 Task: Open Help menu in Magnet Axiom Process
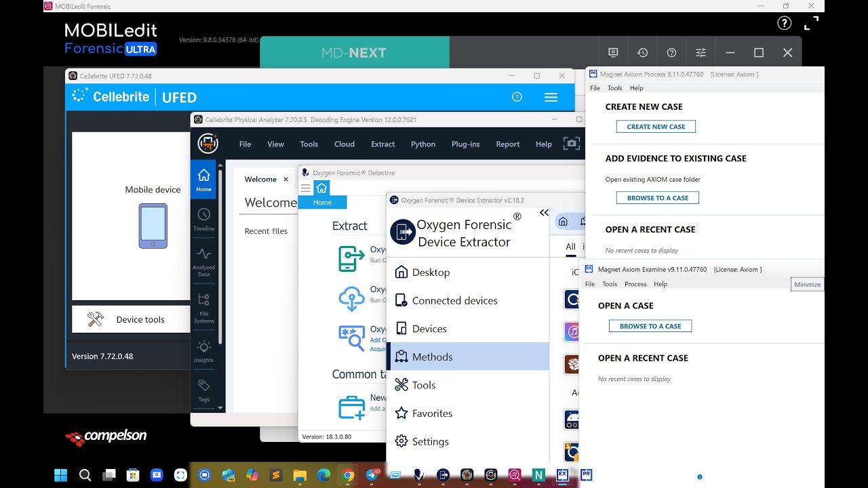coord(636,88)
